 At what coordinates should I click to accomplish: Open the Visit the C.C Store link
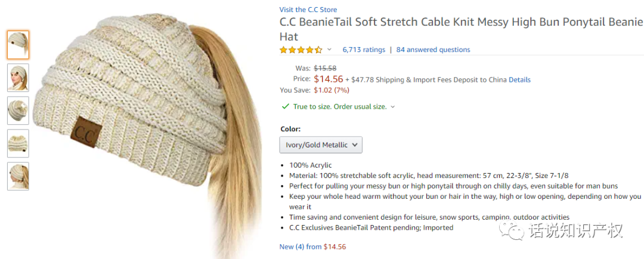(308, 10)
